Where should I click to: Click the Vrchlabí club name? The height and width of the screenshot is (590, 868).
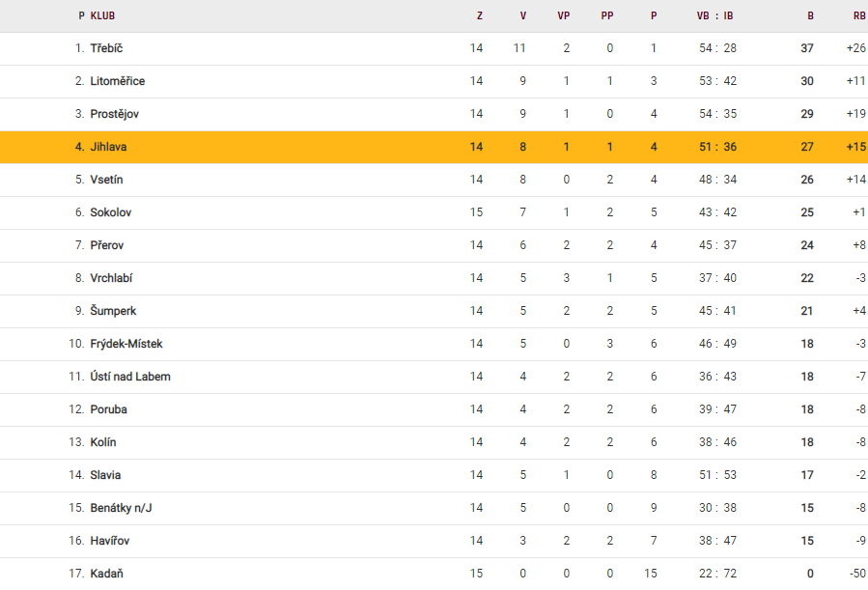point(111,278)
